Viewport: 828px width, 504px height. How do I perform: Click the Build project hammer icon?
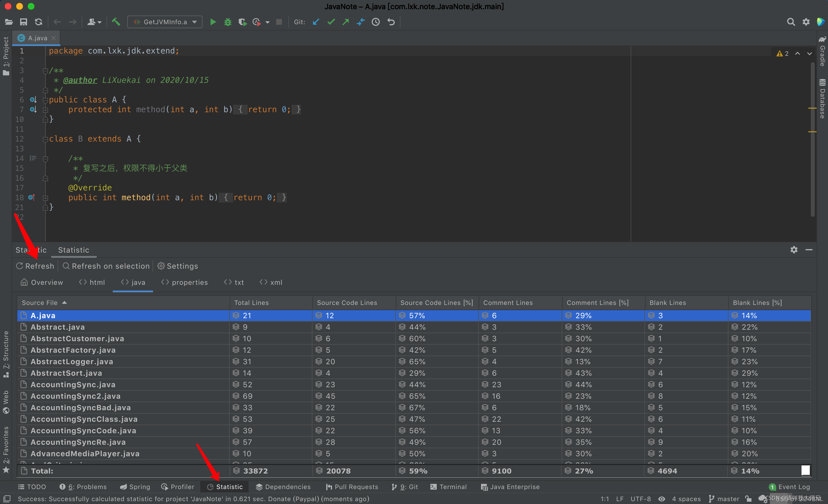tap(116, 22)
